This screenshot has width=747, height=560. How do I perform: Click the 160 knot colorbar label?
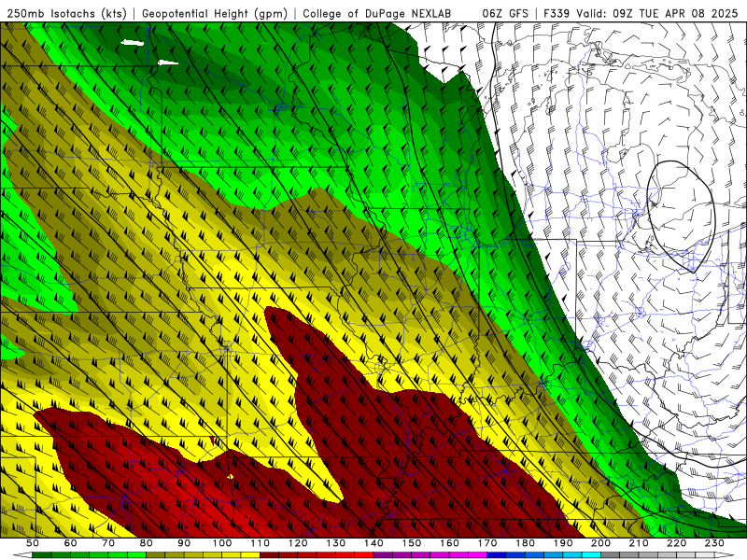click(449, 543)
